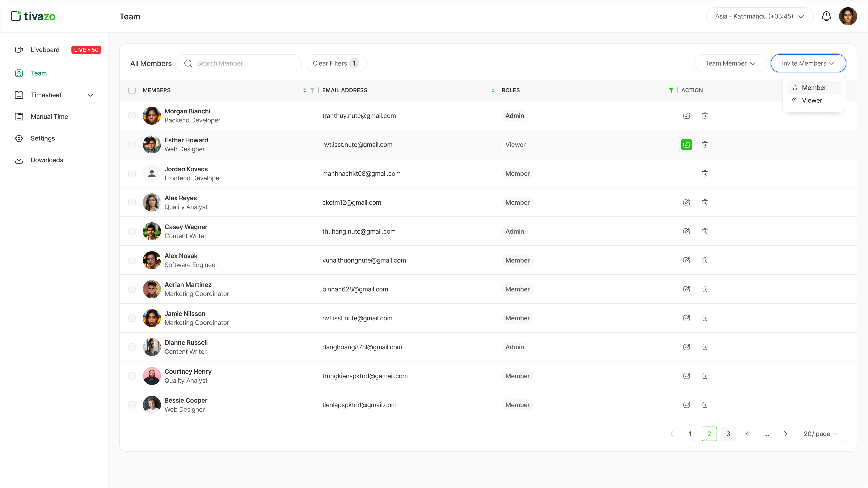The image size is (868, 488).
Task: Edit Courtney Henry's details
Action: (x=686, y=376)
